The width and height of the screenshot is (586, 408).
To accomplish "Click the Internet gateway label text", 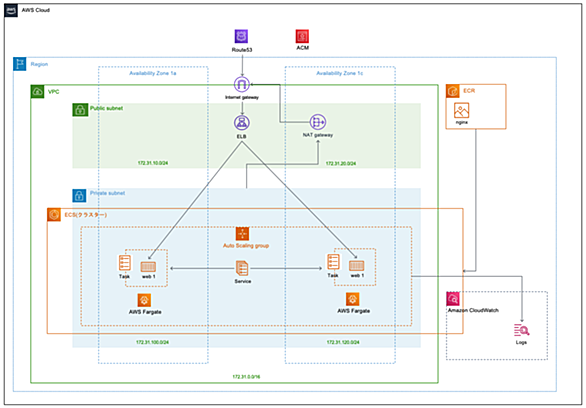I will pyautogui.click(x=242, y=98).
